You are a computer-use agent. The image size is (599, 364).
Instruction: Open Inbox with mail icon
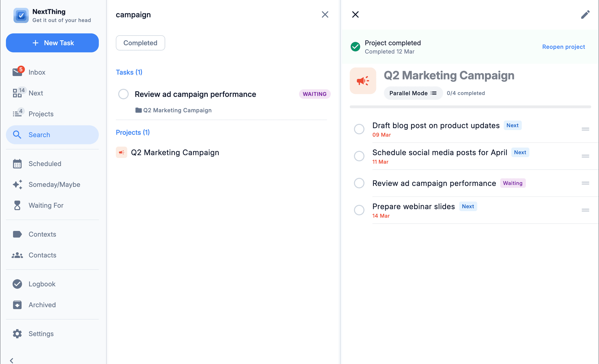pyautogui.click(x=36, y=72)
